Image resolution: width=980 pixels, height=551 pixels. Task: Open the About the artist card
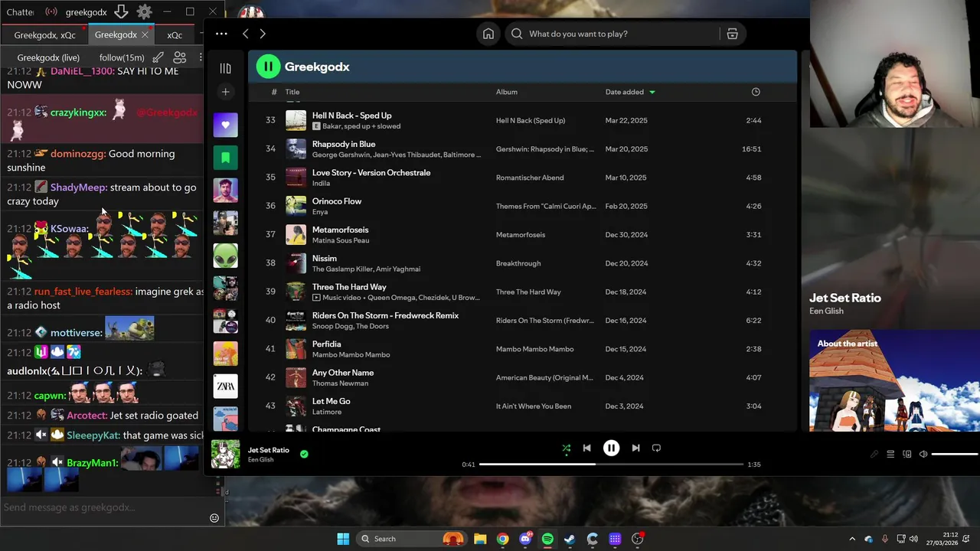tap(895, 380)
